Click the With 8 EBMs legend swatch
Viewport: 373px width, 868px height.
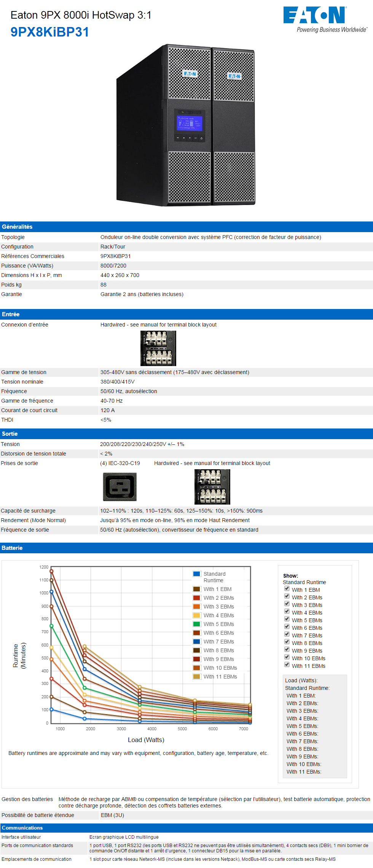[x=197, y=650]
